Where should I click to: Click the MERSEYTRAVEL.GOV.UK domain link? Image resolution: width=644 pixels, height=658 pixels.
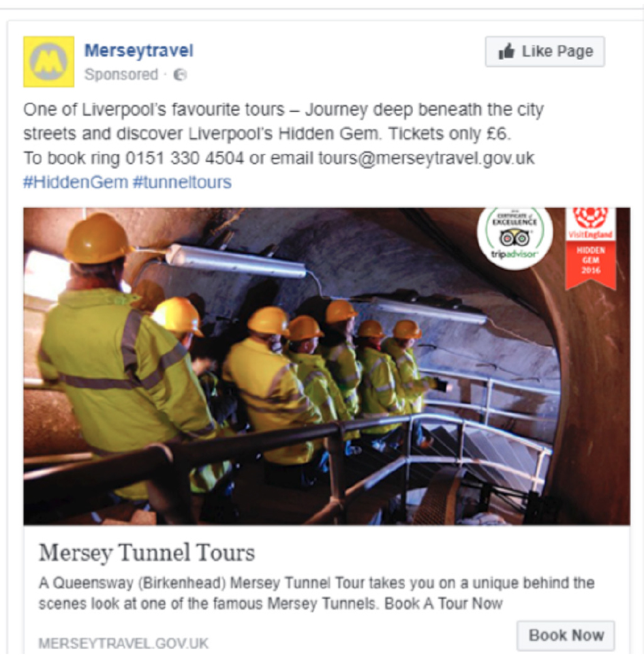123,643
